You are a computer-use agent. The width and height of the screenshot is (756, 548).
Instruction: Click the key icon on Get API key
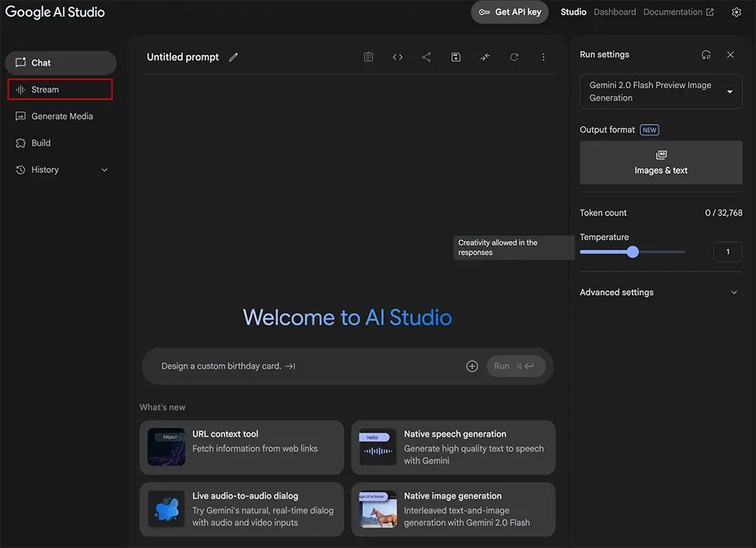[484, 12]
